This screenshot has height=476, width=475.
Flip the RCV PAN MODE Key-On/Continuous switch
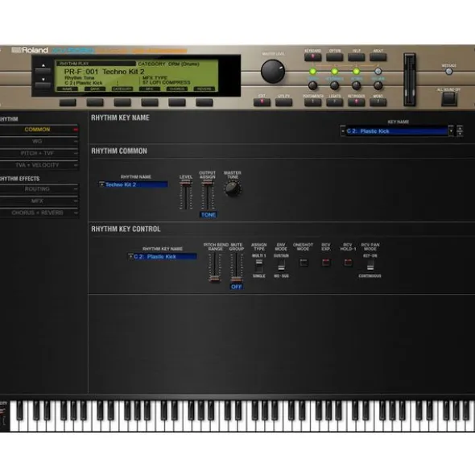click(370, 266)
